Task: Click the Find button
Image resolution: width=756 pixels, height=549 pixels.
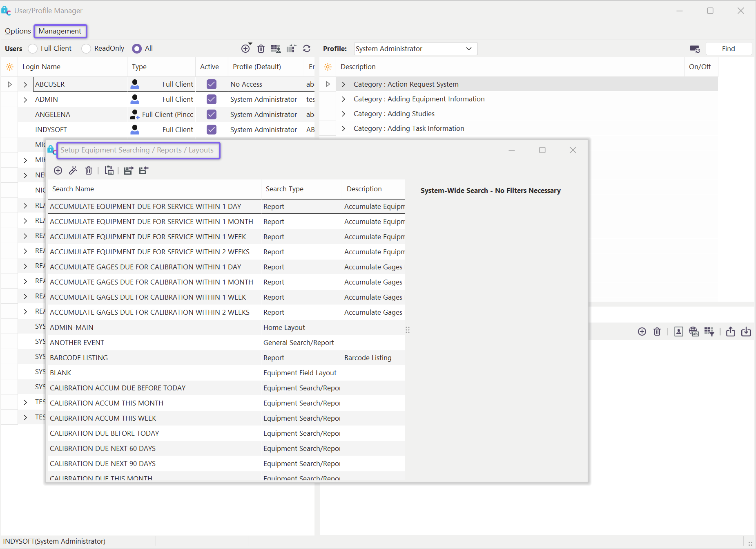Action: click(728, 49)
